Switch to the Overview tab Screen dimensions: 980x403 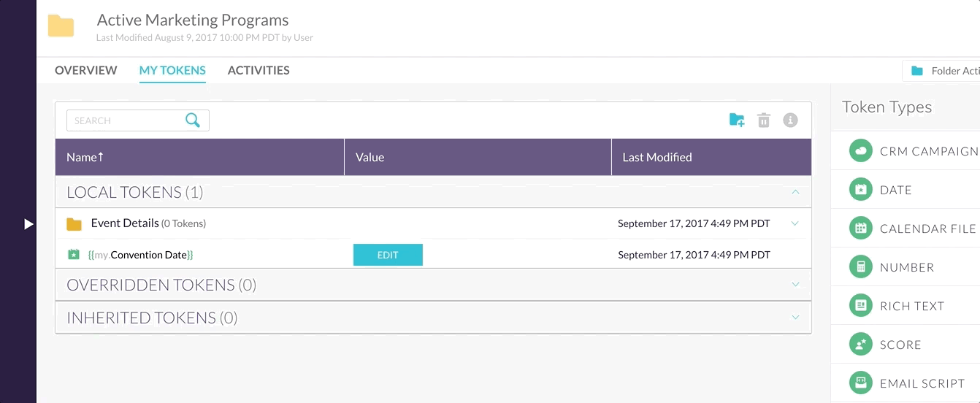[86, 70]
